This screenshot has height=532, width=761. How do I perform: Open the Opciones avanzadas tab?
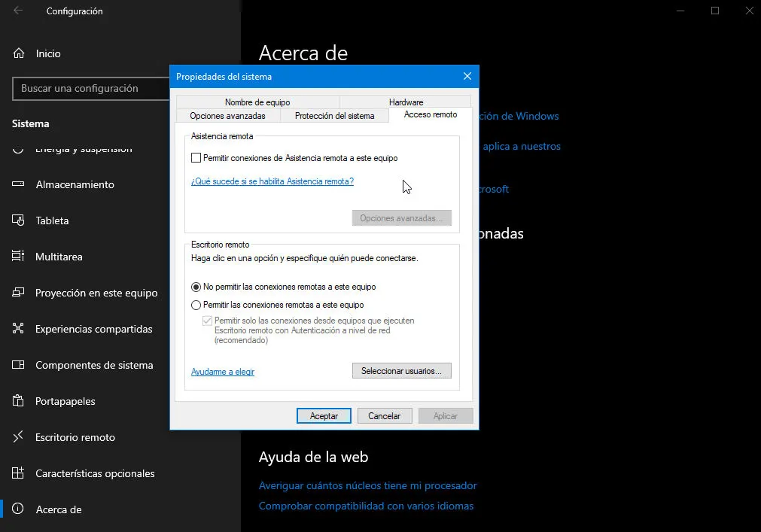(227, 116)
